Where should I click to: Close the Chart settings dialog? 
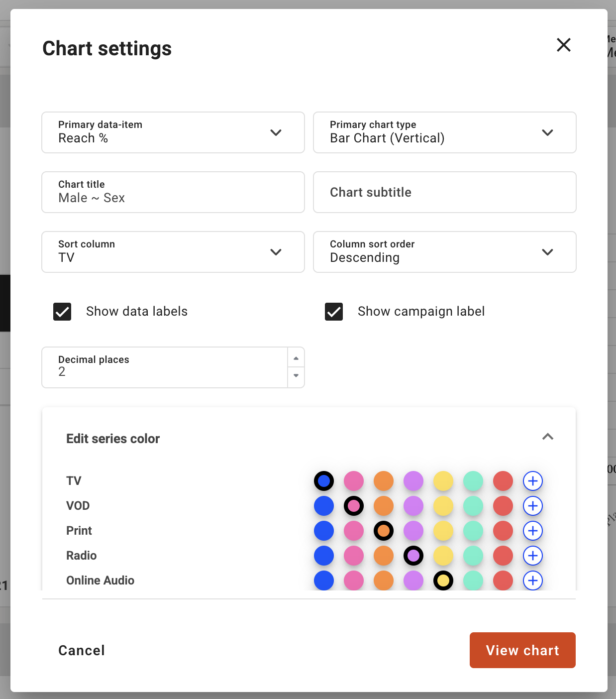(564, 45)
